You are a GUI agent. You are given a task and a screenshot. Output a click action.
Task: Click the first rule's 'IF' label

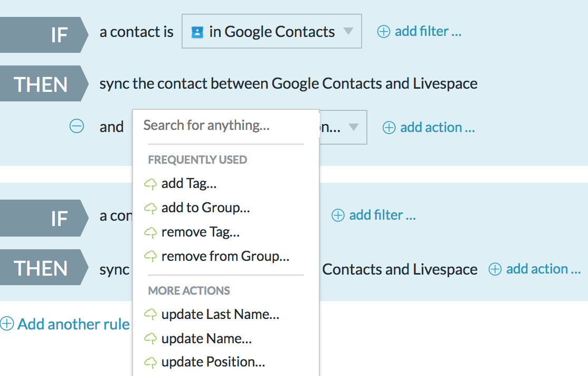pos(59,35)
